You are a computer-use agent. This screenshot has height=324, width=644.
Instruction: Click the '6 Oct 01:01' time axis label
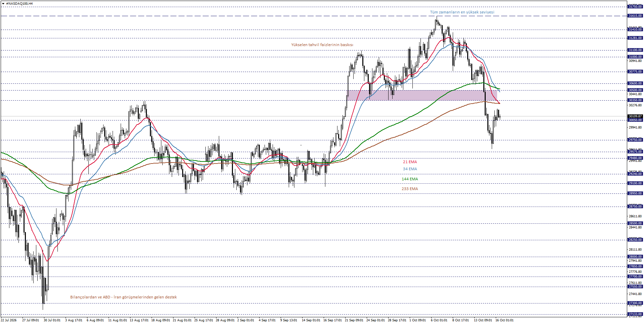tap(439, 320)
